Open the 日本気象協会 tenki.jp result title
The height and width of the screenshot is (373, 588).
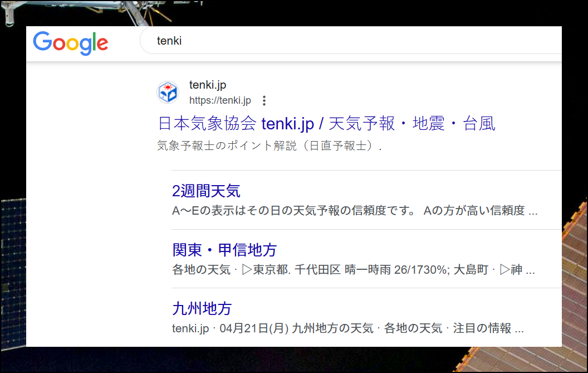327,124
